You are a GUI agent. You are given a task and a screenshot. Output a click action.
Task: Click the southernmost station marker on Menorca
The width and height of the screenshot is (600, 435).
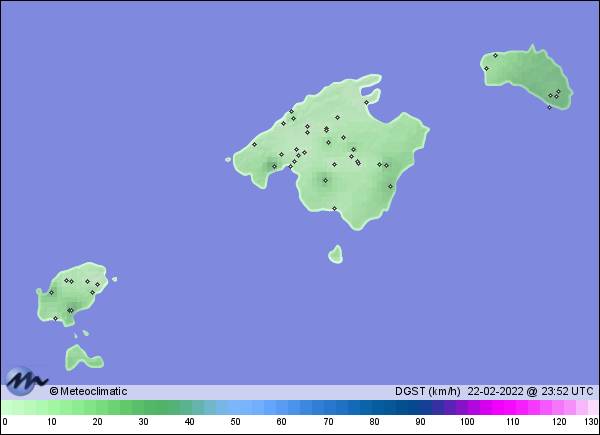[549, 107]
